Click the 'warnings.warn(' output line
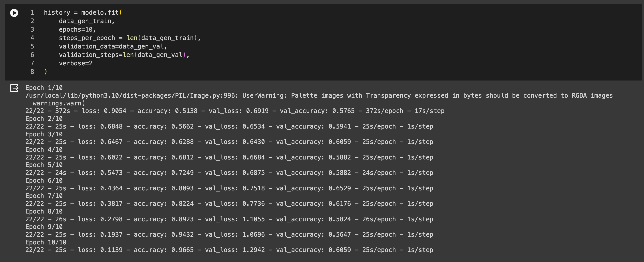 pos(59,103)
